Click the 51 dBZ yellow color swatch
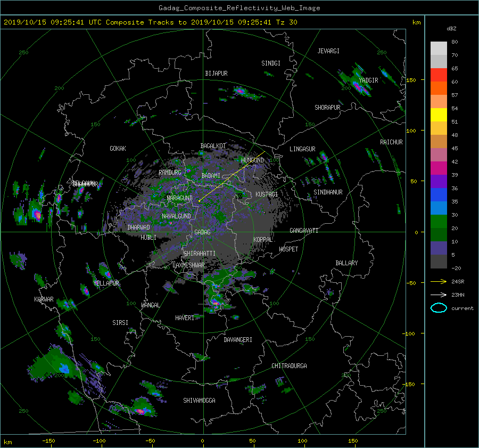Screen dimensions: 479x448 click(x=439, y=115)
